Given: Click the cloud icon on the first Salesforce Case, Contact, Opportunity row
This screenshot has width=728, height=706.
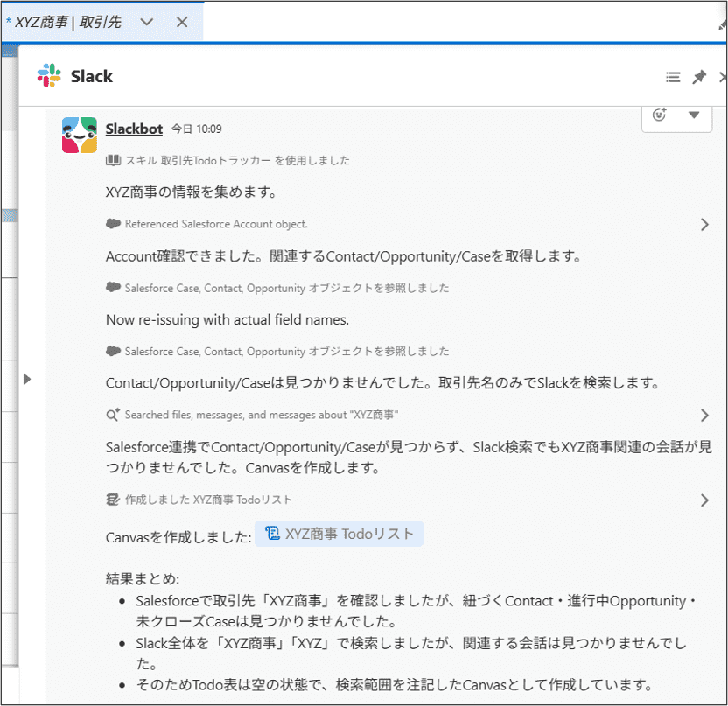Looking at the screenshot, I should pyautogui.click(x=113, y=287).
